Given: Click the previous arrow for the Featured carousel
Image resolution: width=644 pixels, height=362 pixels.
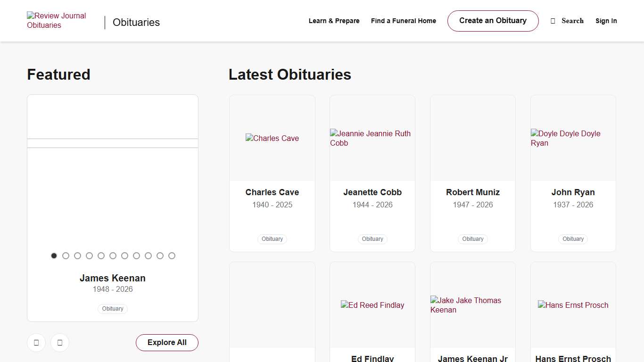Looking at the screenshot, I should [36, 343].
